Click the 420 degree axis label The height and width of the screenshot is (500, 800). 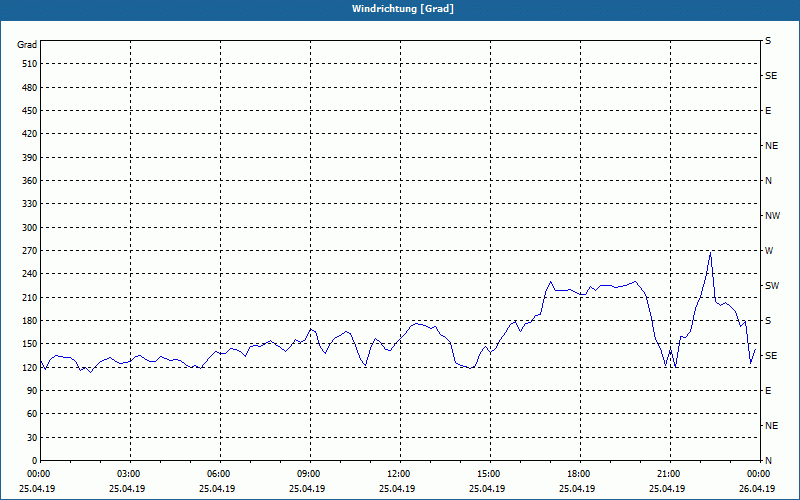point(30,134)
